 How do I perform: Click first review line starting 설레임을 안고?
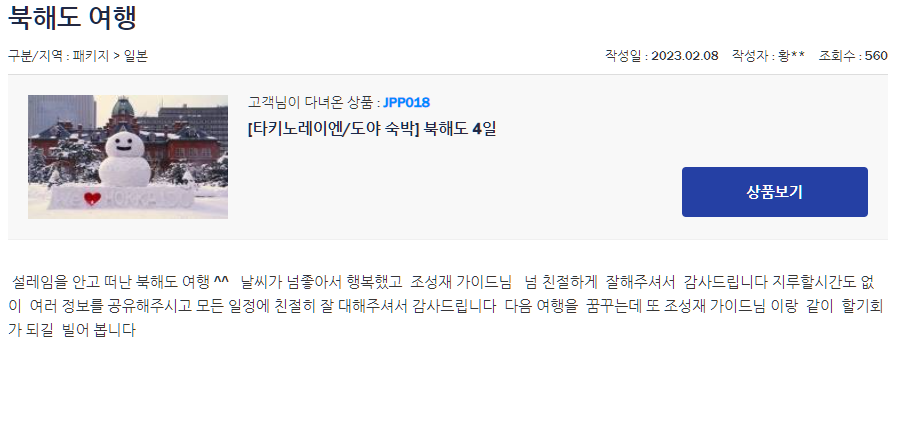click(443, 282)
